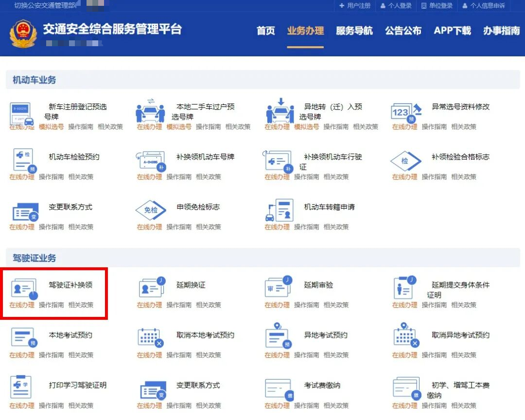Viewport: 525px width, 420px height.
Task: Click 相关政策 under 取消异地考试预约
Action: pos(464,355)
